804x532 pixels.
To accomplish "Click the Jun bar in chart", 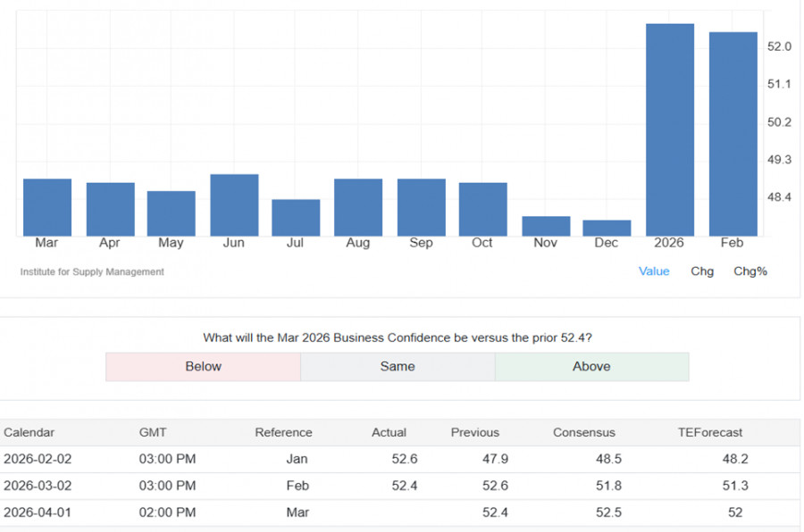I will tap(234, 205).
